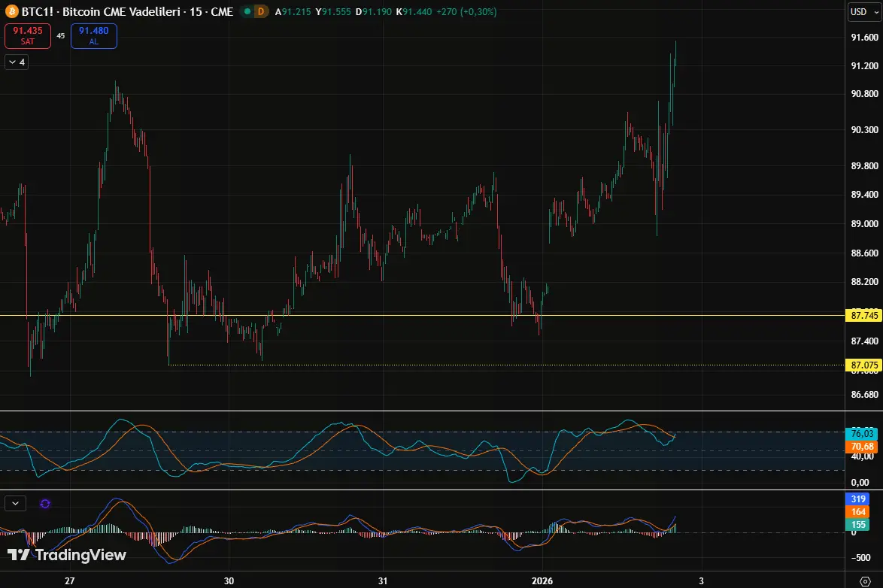Image resolution: width=883 pixels, height=588 pixels.
Task: Click the 30 date label on time axis
Action: tap(229, 581)
